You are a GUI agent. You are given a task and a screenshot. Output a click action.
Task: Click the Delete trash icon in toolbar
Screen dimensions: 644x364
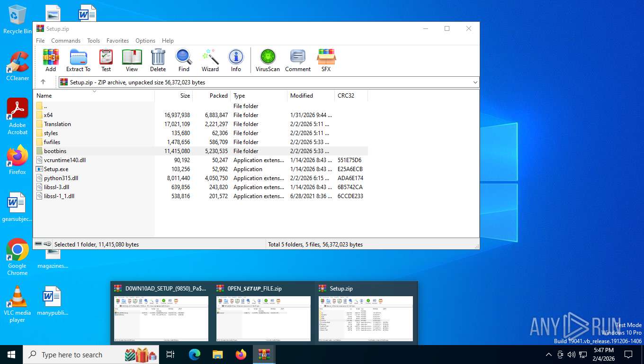(158, 60)
